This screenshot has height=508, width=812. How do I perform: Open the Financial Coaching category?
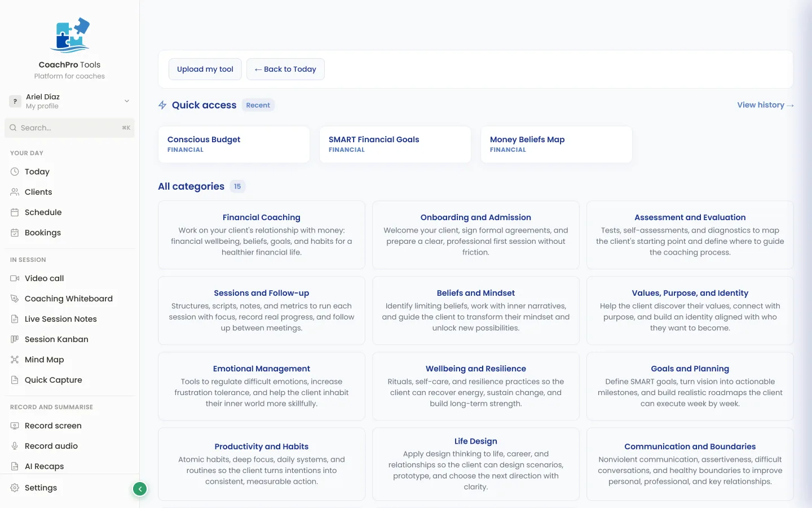click(262, 235)
